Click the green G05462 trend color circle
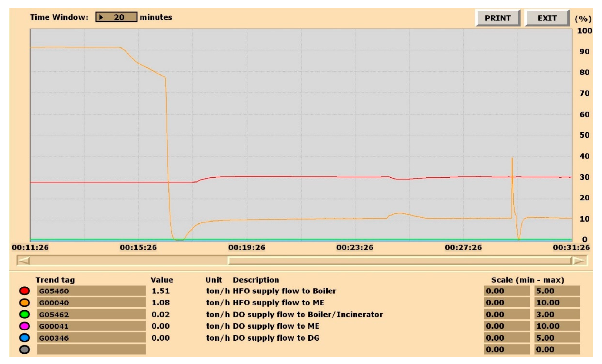This screenshot has height=364, width=602. pyautogui.click(x=24, y=314)
